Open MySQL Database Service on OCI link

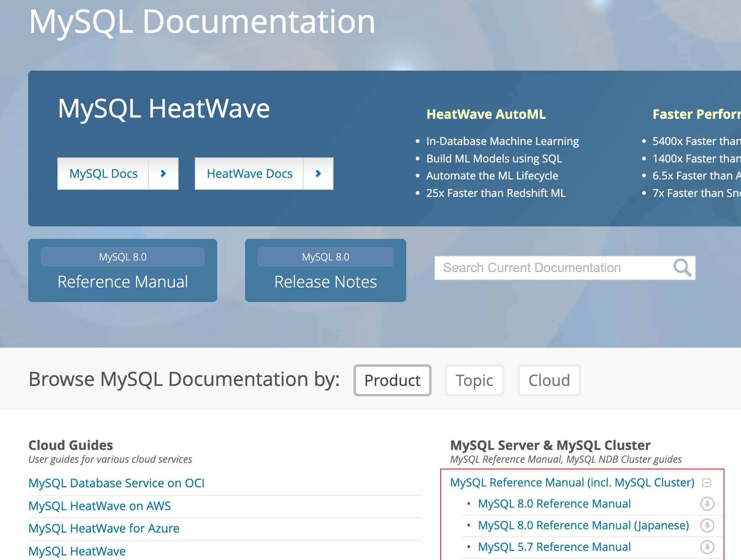pyautogui.click(x=116, y=483)
